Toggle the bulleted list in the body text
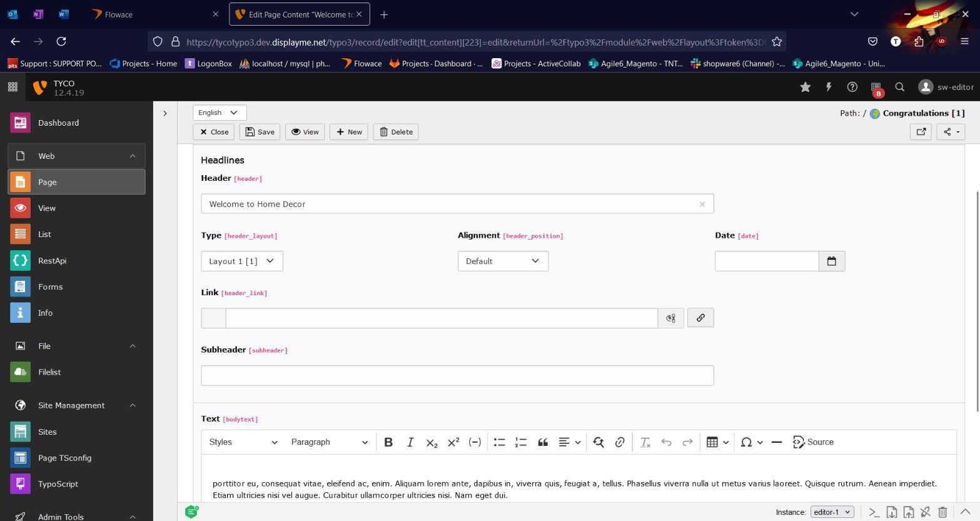This screenshot has width=980, height=521. [499, 442]
